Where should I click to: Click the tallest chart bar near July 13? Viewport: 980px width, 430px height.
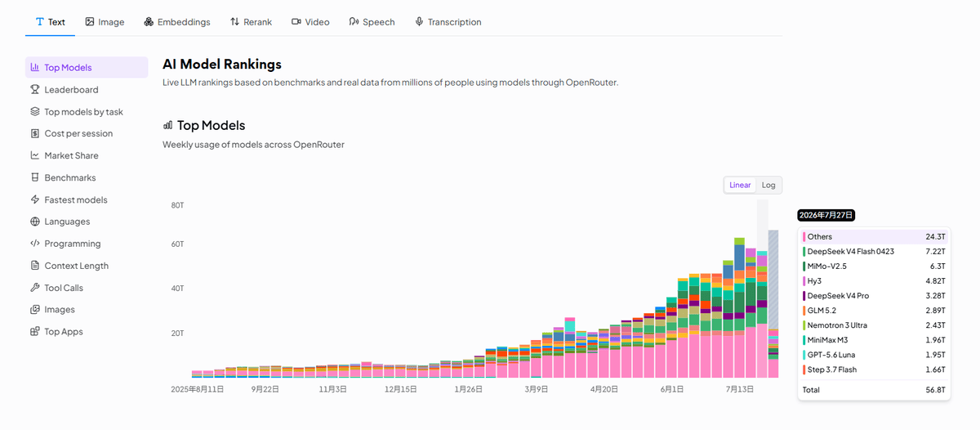(739, 307)
